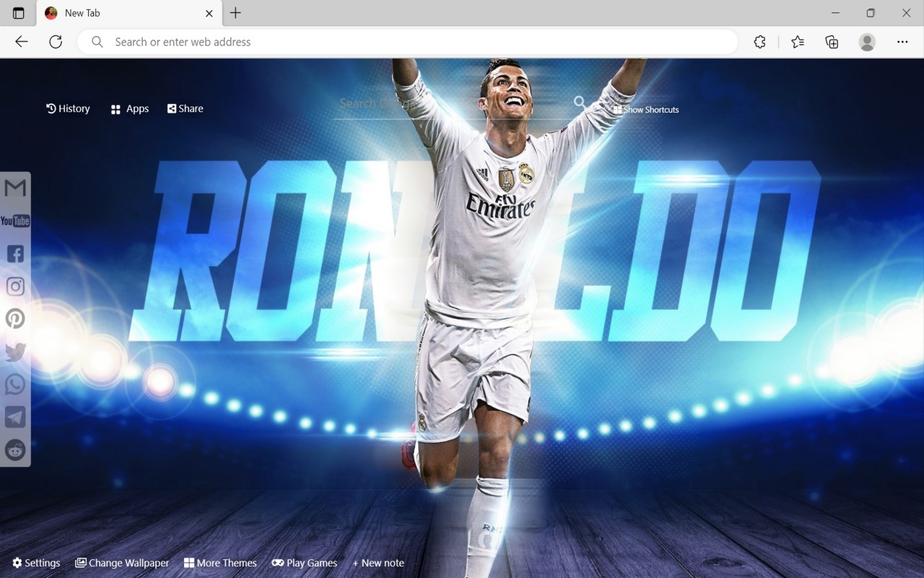The height and width of the screenshot is (578, 924).
Task: Open WhatsApp from the sidebar
Action: click(15, 384)
